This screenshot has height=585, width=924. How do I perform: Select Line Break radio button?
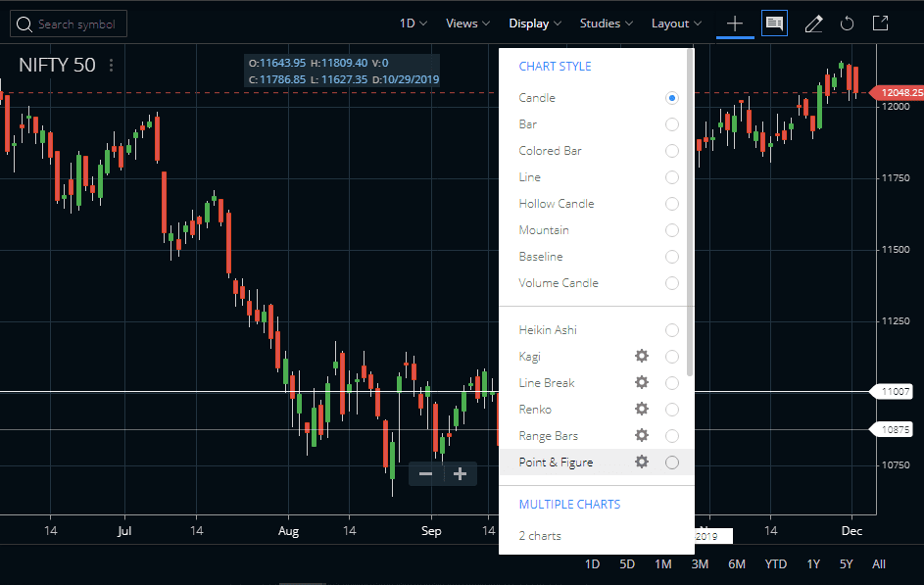672,383
